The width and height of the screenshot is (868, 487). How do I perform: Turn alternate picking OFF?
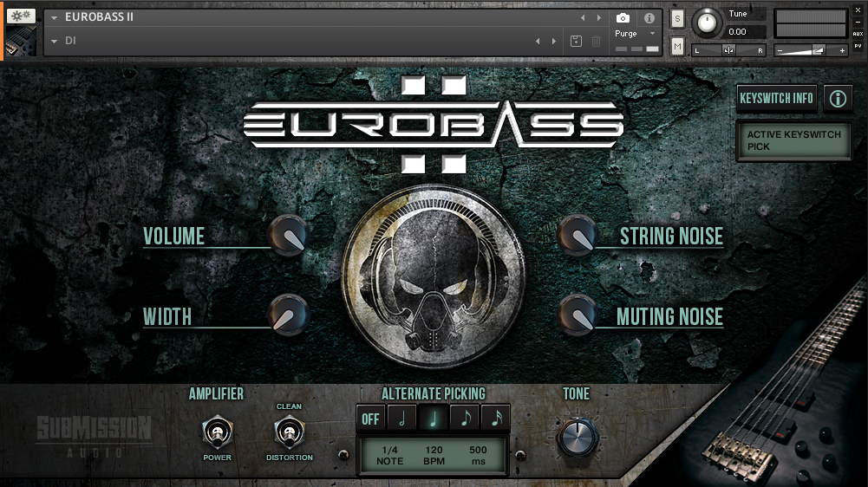point(370,419)
